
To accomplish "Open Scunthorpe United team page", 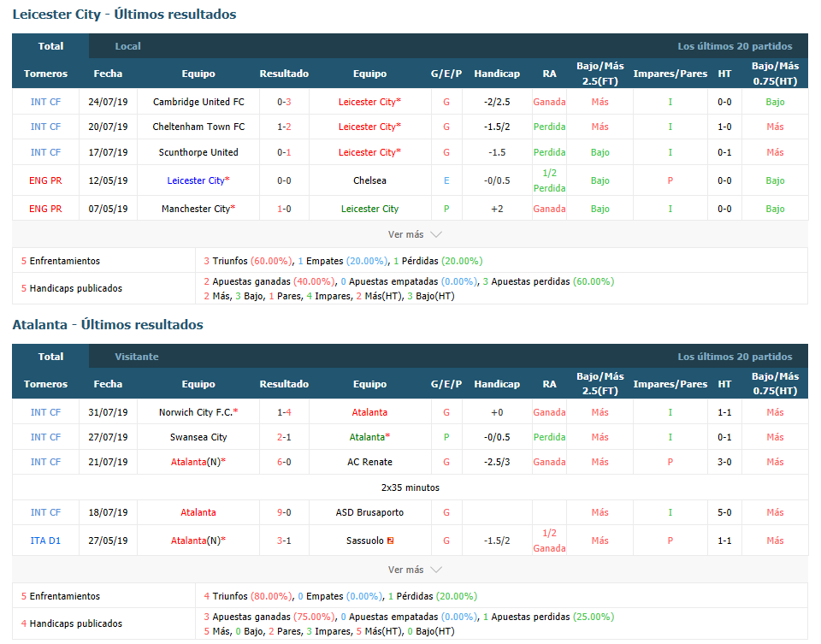I will tap(198, 152).
